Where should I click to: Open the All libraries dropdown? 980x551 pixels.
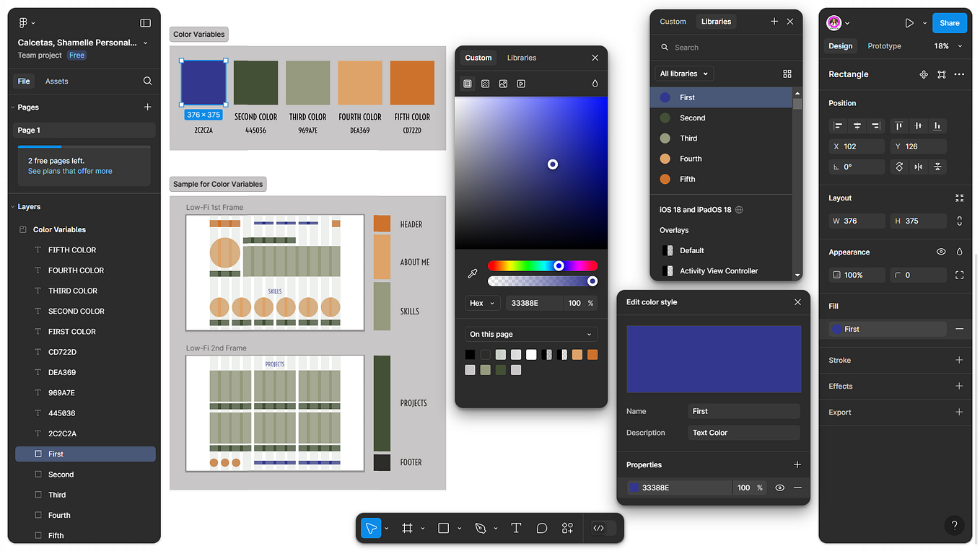(683, 73)
